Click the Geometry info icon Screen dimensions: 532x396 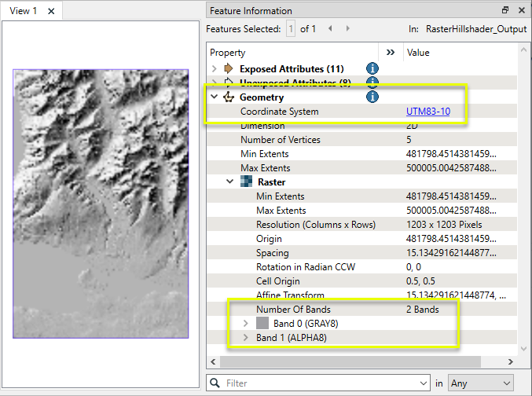point(372,97)
